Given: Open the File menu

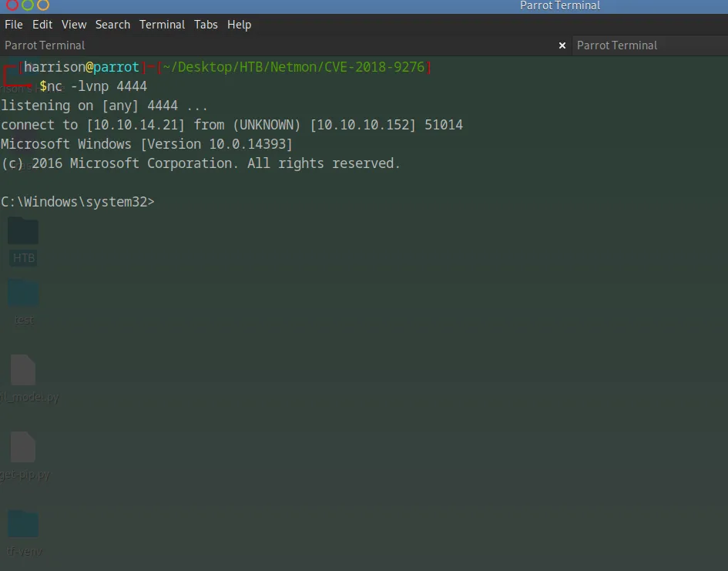Looking at the screenshot, I should point(14,25).
